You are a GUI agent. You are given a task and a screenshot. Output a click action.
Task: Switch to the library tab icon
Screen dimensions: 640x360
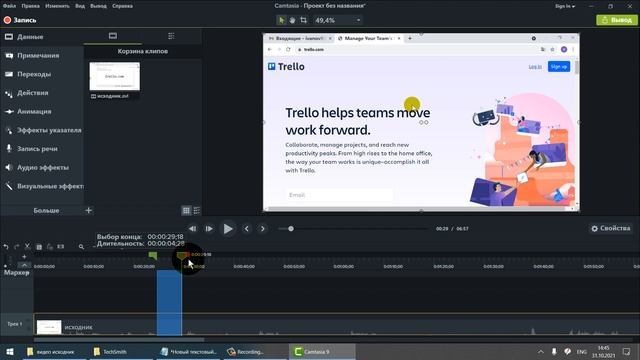(171, 36)
